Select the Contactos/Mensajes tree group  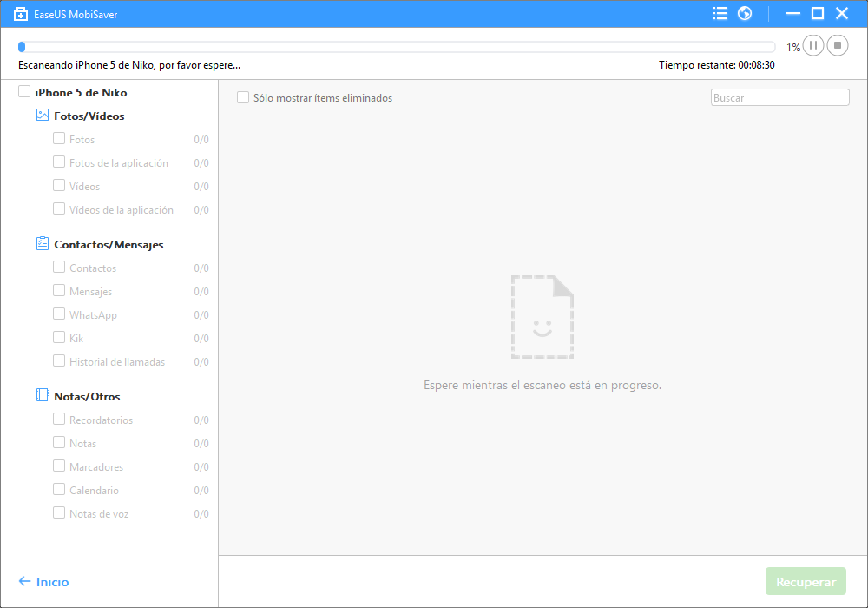pyautogui.click(x=108, y=245)
